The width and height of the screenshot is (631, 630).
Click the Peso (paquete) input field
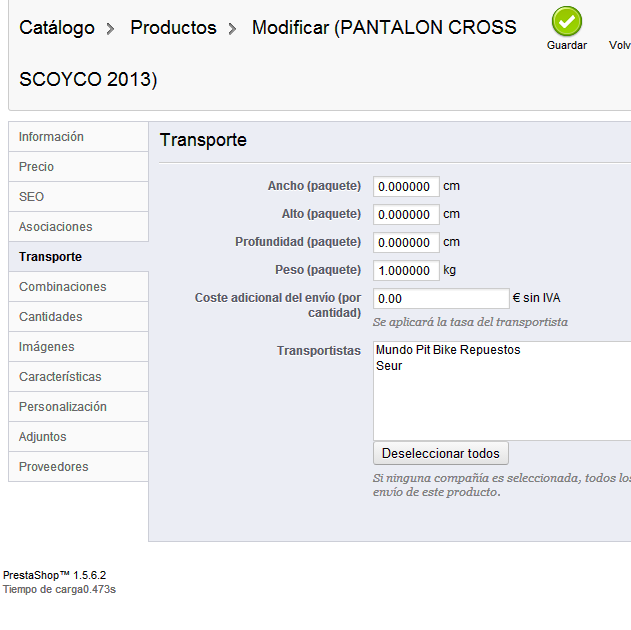click(x=406, y=270)
